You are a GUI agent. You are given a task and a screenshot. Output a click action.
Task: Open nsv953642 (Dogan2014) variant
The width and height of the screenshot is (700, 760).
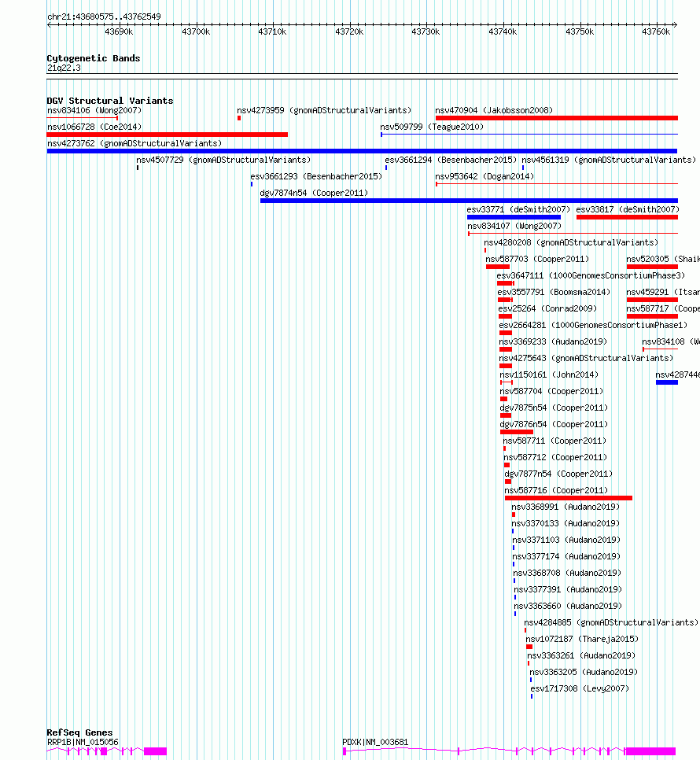coord(484,176)
